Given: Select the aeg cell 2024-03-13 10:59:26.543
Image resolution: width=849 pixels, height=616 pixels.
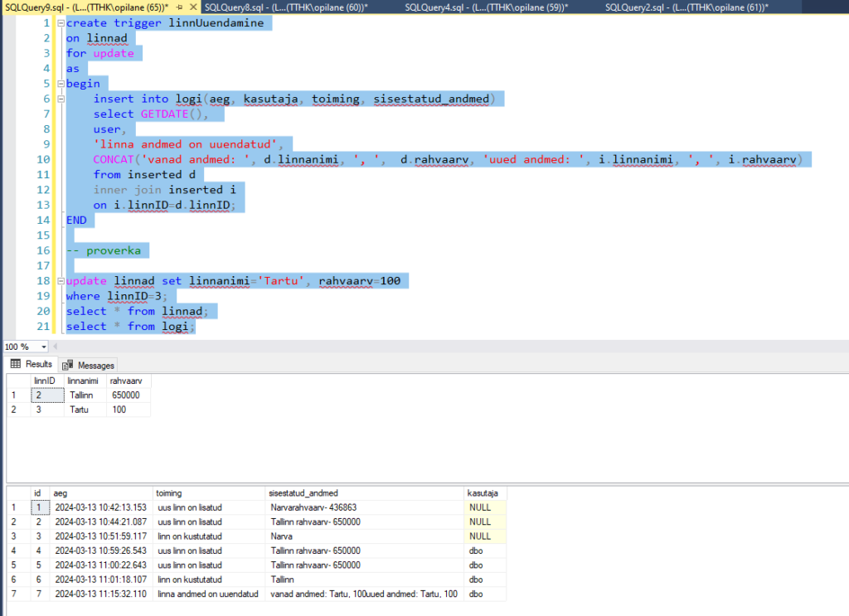Looking at the screenshot, I should point(101,551).
